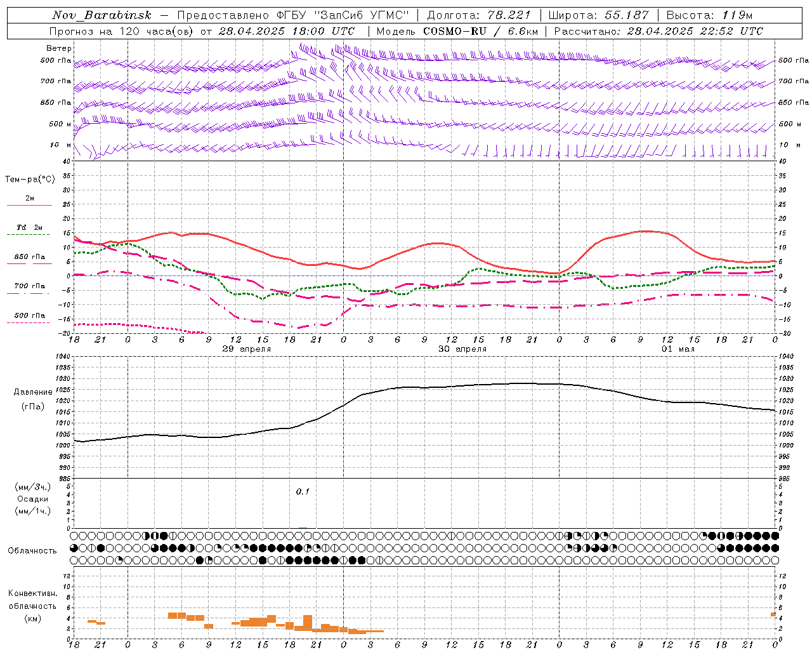Click the Давление panel label
812x650 pixels.
click(33, 392)
